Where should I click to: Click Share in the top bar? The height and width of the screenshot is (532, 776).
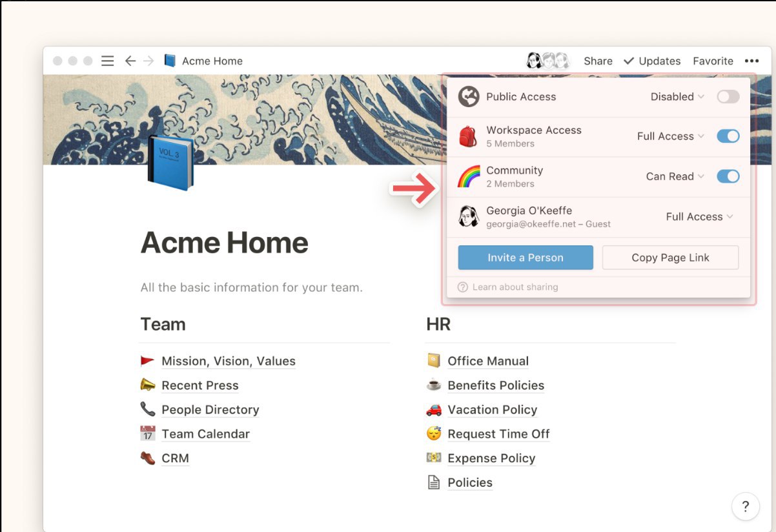[598, 61]
